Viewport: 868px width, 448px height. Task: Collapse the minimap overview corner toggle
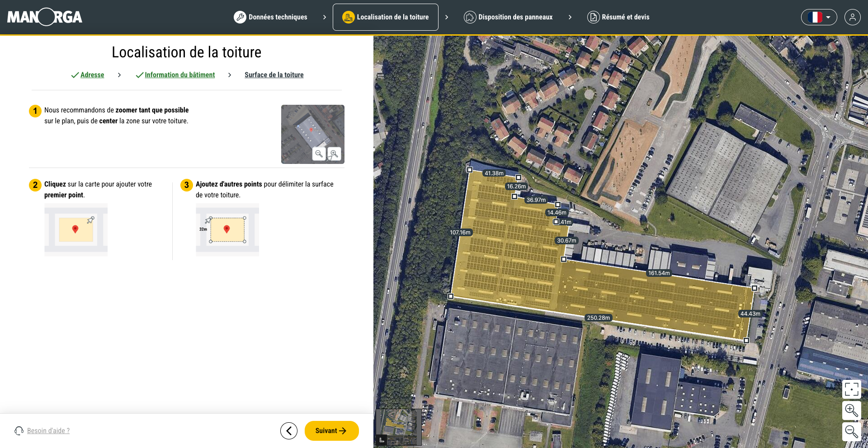click(382, 440)
